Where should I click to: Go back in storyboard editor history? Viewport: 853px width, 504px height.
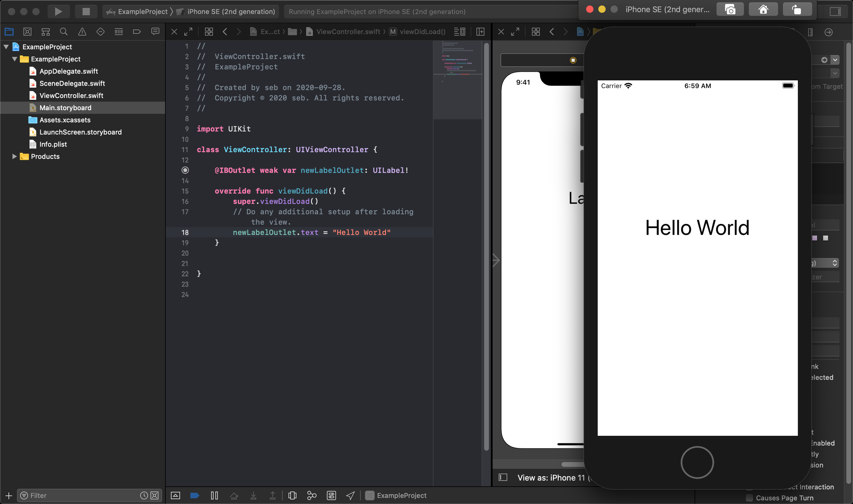click(552, 32)
